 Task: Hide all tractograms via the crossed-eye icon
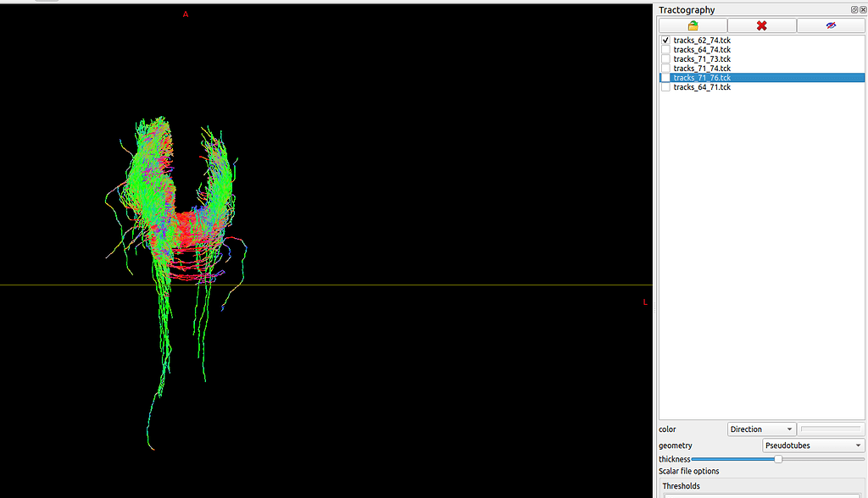[x=830, y=25]
